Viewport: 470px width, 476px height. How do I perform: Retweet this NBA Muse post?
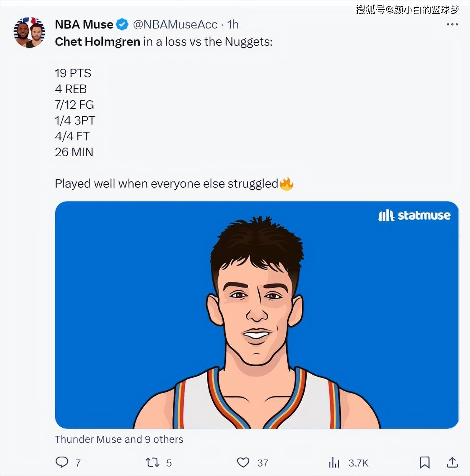[152, 462]
